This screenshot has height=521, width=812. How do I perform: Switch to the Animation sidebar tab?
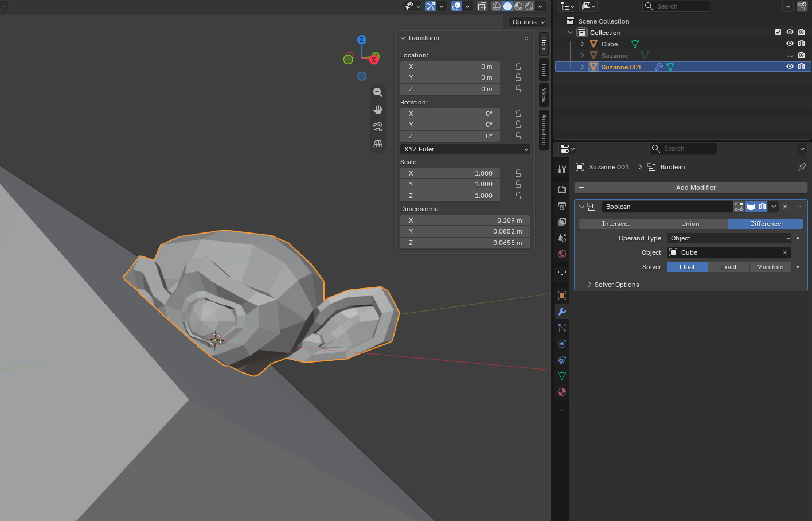tap(544, 130)
